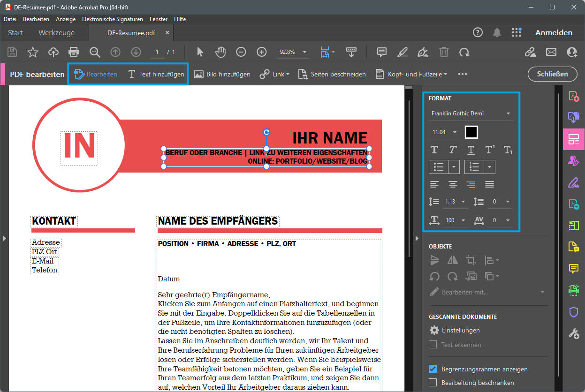This screenshot has width=585, height=392.
Task: Enable Begrenzungsrahmen anzeigen
Action: (433, 369)
